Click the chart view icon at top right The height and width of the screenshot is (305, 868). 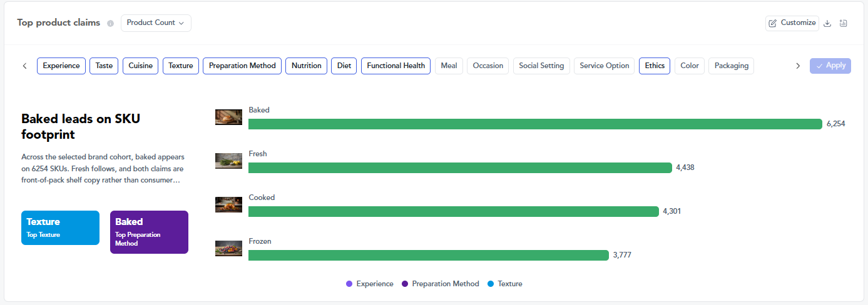coord(844,23)
